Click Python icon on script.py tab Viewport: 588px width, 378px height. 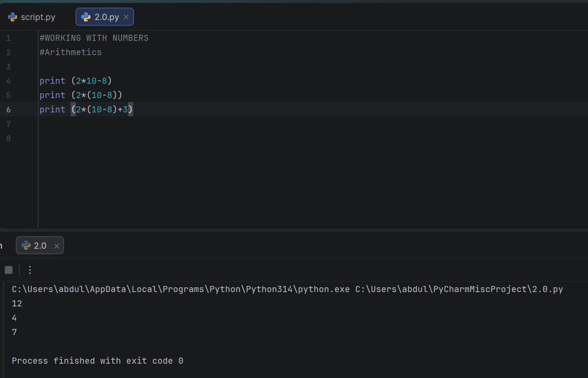[x=13, y=17]
